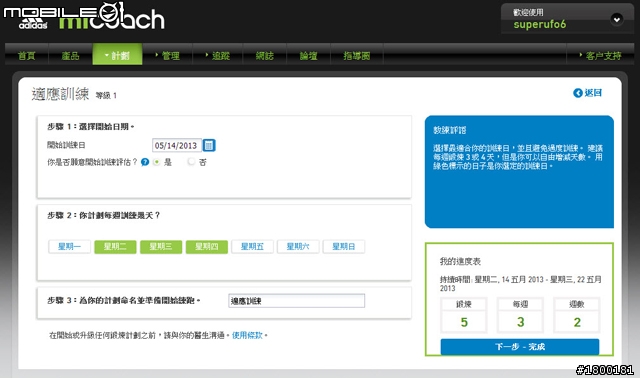Screen dimensions: 640x378
Task: Click the plan name field 適應訓練
Action: click(x=296, y=301)
